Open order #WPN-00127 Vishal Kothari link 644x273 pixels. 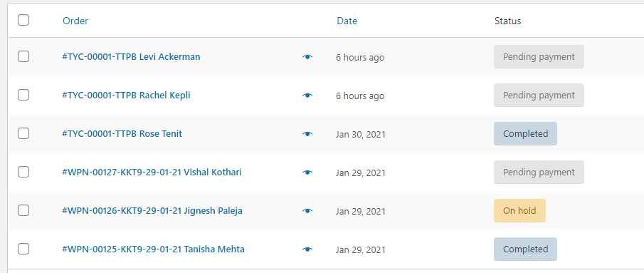152,172
